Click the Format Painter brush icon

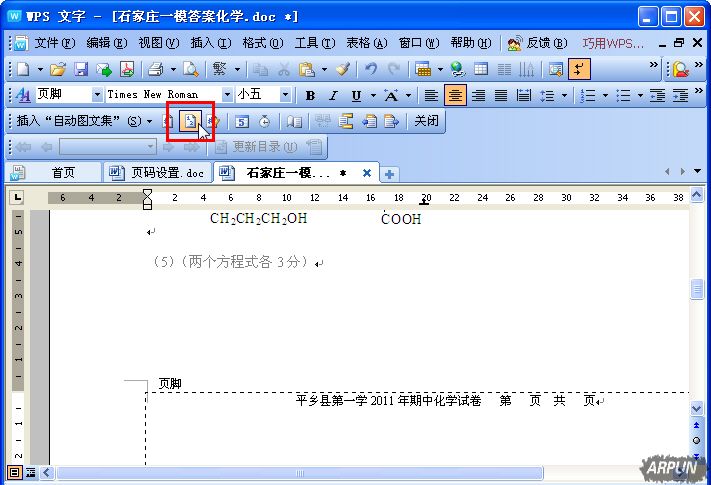(x=343, y=69)
